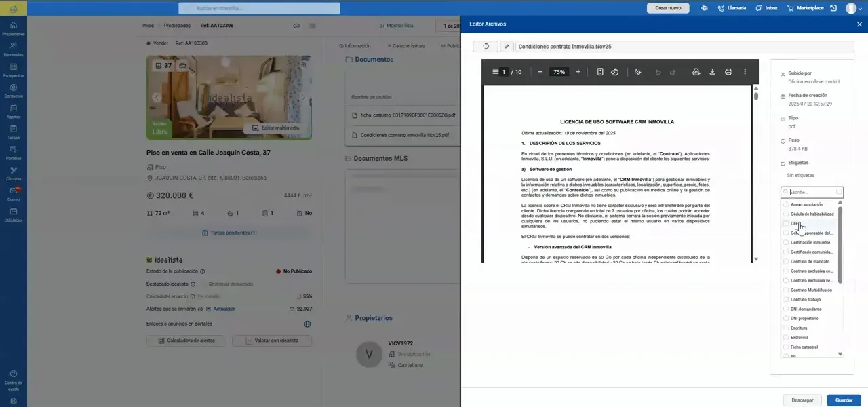The width and height of the screenshot is (868, 407).
Task: Open Portales in the left sidebar
Action: (14, 153)
